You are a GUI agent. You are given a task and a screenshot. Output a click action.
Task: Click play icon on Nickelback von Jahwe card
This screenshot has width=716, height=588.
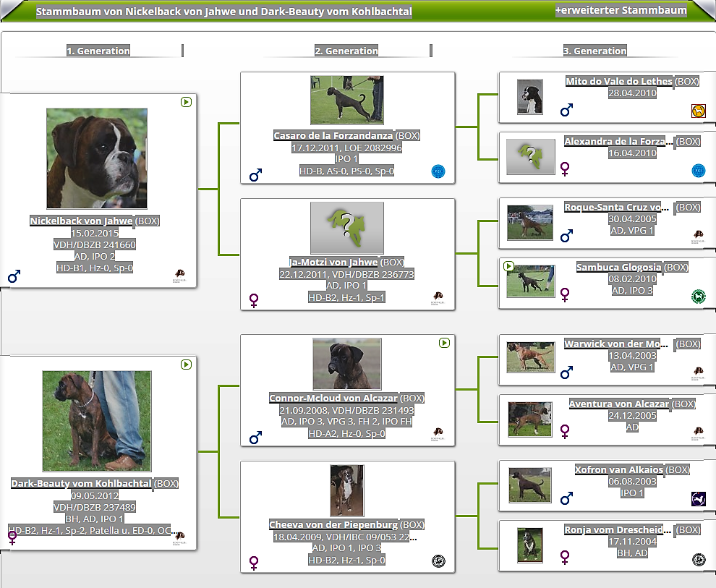coord(186,102)
